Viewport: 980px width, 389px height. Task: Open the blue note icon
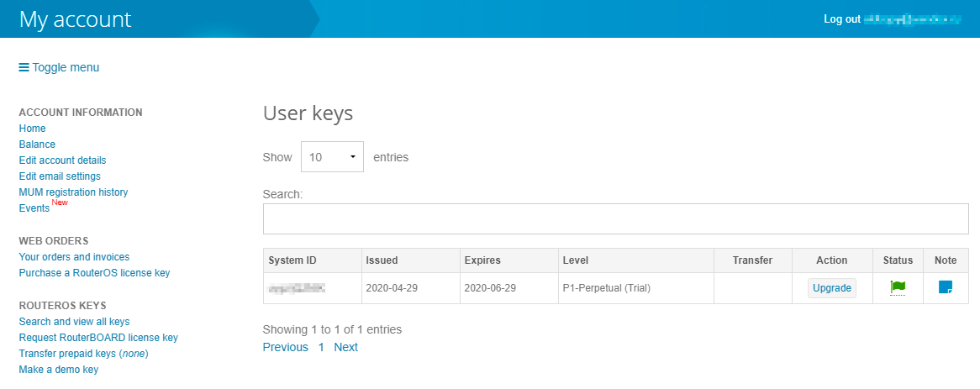coord(946,287)
